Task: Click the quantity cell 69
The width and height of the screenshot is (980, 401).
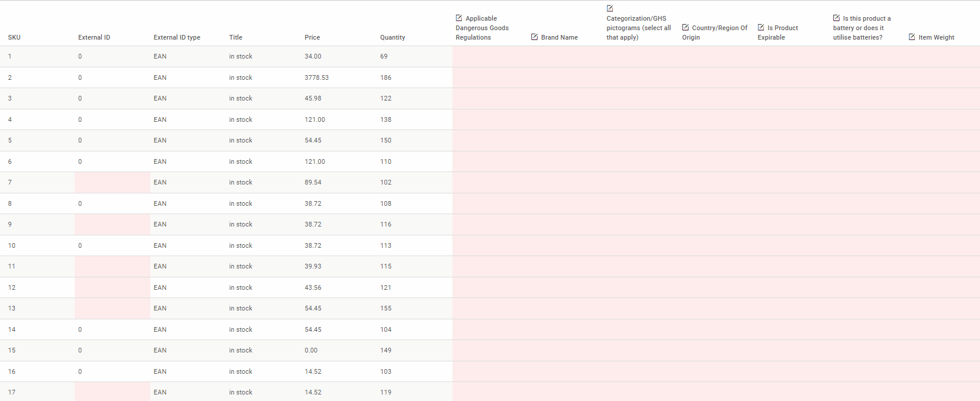Action: (x=384, y=56)
